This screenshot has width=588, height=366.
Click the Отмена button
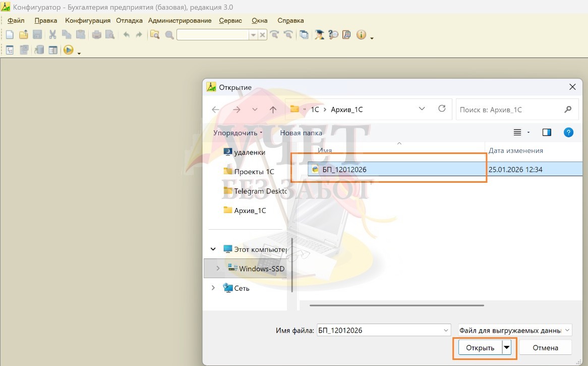[x=545, y=348]
